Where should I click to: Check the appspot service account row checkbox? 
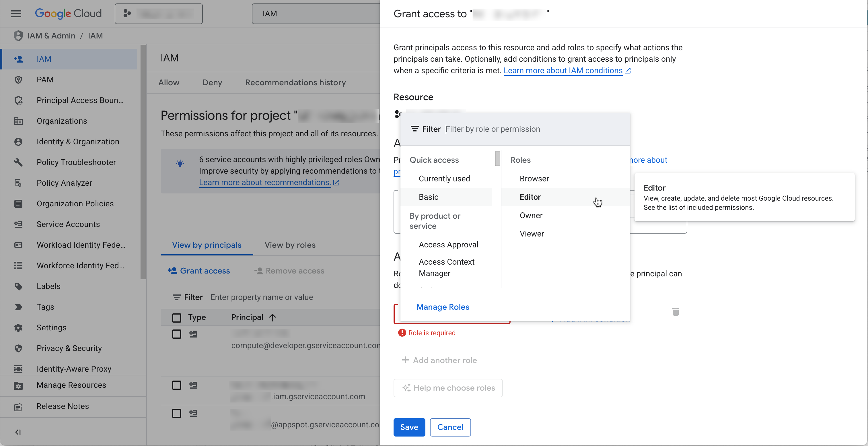[177, 413]
